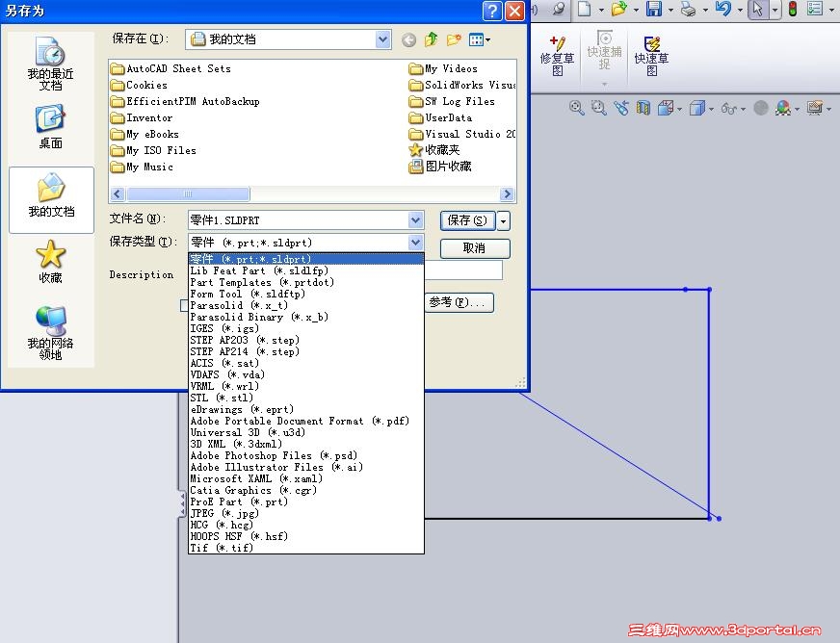Click the dialog Help question-mark button

click(x=492, y=11)
